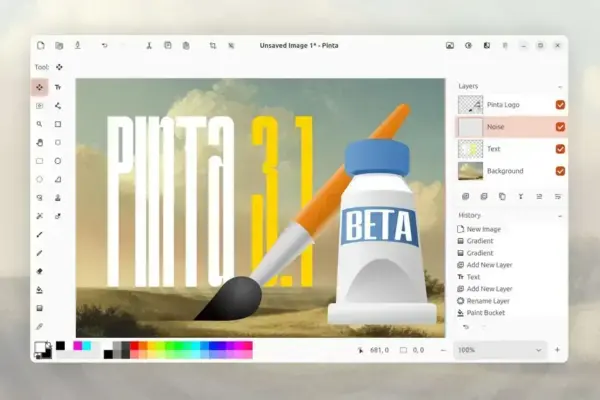Click Crop to Selection icon

[213, 46]
